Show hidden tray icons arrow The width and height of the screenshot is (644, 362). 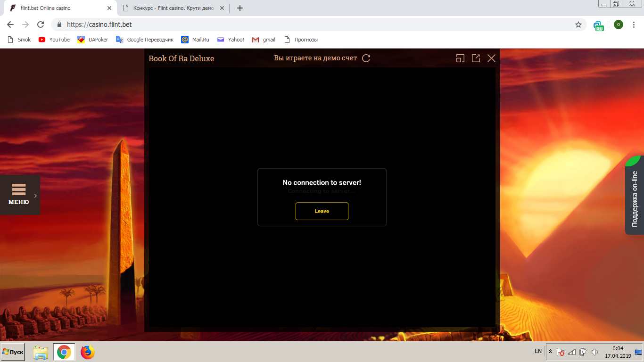(550, 352)
